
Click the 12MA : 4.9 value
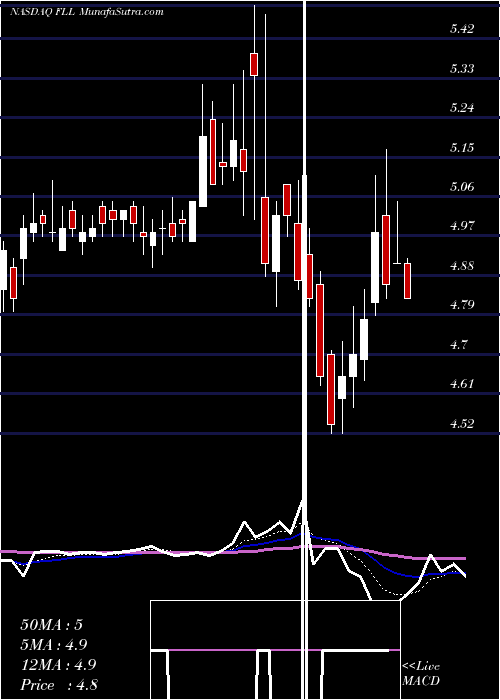click(x=56, y=665)
